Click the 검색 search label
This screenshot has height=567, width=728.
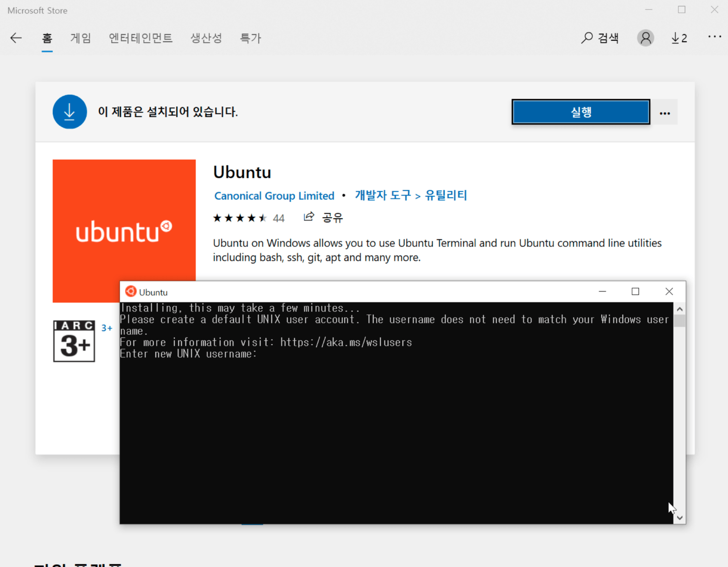(x=608, y=38)
